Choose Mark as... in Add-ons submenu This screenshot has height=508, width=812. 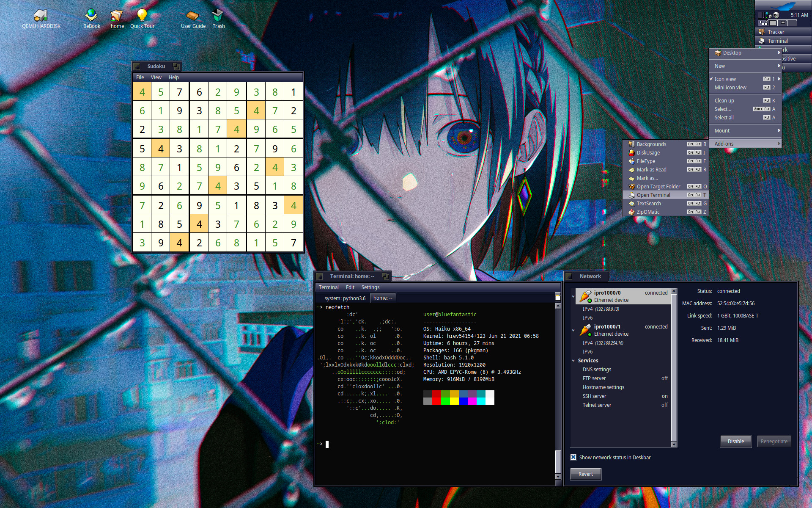pyautogui.click(x=666, y=178)
